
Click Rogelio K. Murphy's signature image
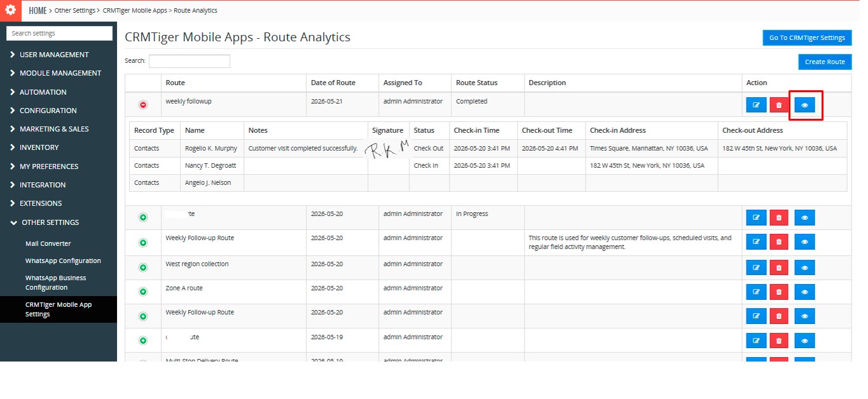[x=387, y=149]
